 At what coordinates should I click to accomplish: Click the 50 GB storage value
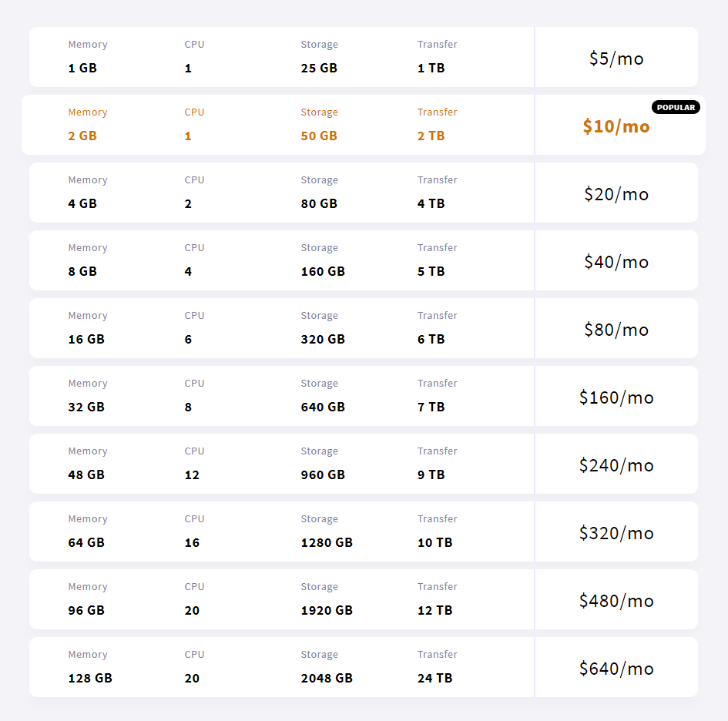[319, 136]
